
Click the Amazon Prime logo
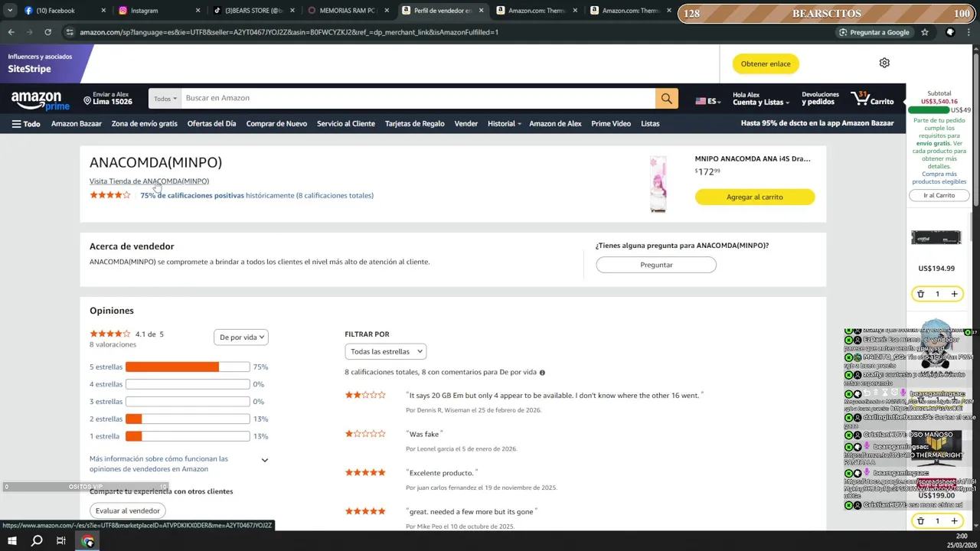(40, 100)
